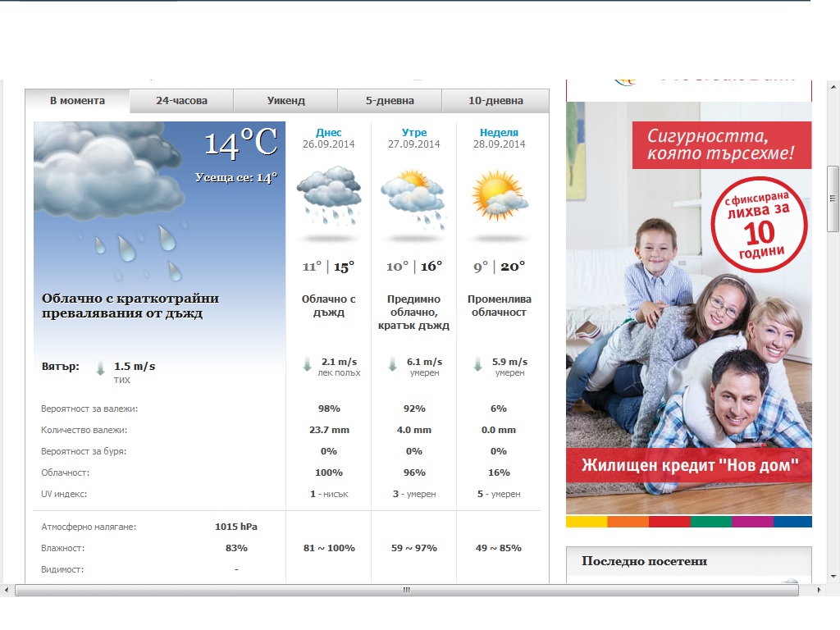Select the 'Уикенд' tab
840x630 pixels.
click(285, 101)
